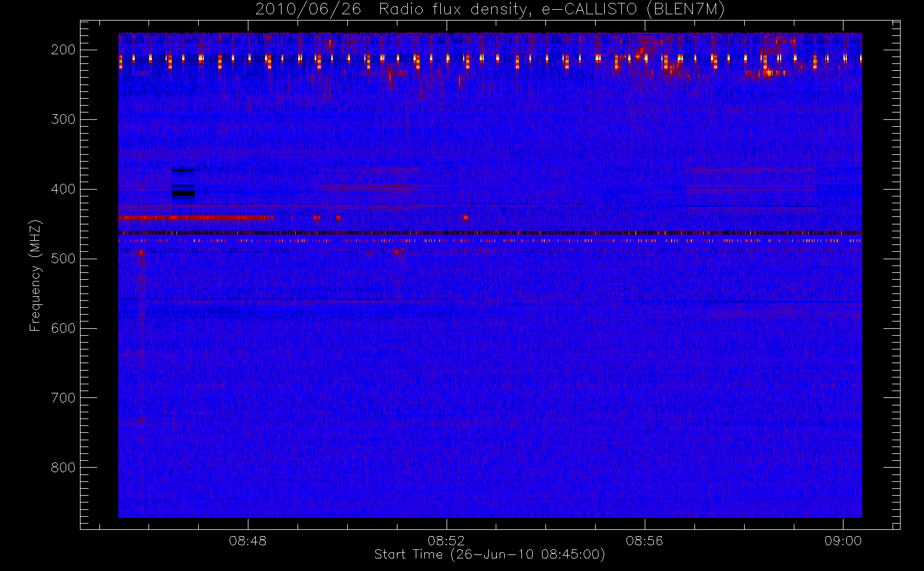Click the 300 frequency tick label
924x571 pixels.
(63, 119)
